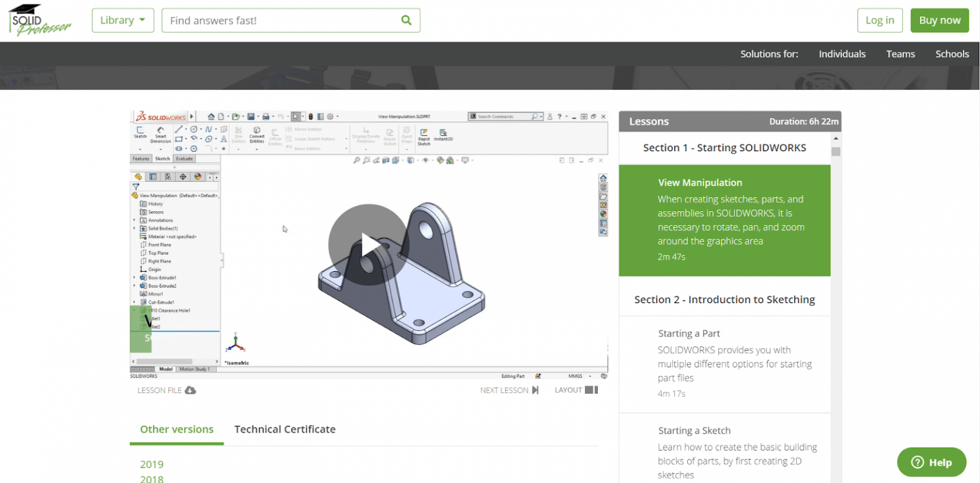
Task: Click the Lesson File download icon
Action: point(191,390)
